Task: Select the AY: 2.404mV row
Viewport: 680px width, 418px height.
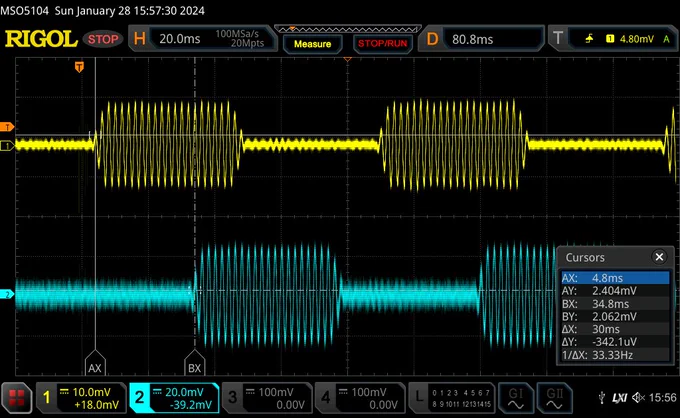Action: pyautogui.click(x=615, y=291)
